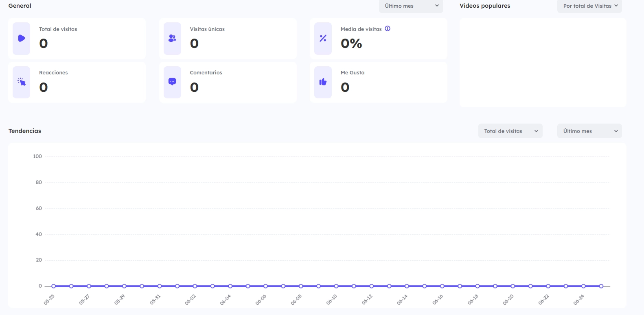Click the 06-10 date axis label
644x315 pixels.
pos(332,300)
